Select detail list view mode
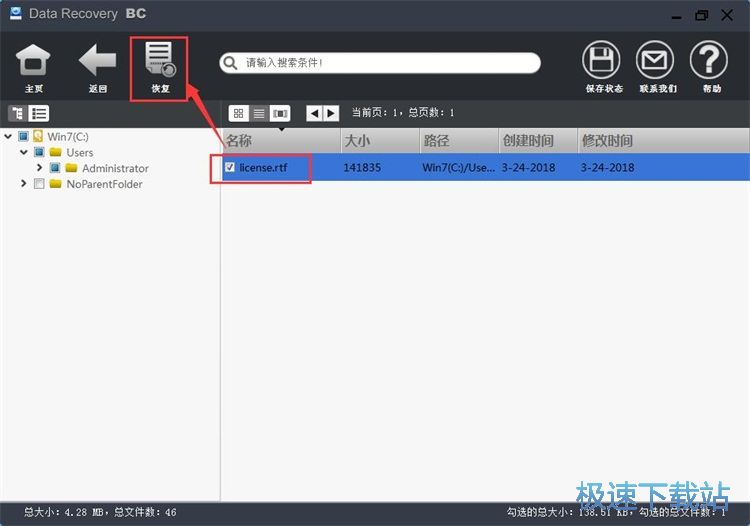 [x=259, y=113]
